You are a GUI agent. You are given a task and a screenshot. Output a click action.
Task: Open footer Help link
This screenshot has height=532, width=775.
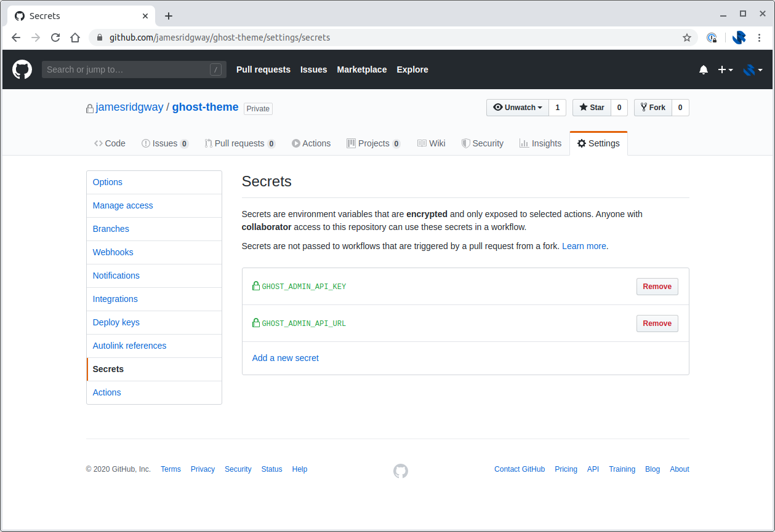click(x=300, y=469)
